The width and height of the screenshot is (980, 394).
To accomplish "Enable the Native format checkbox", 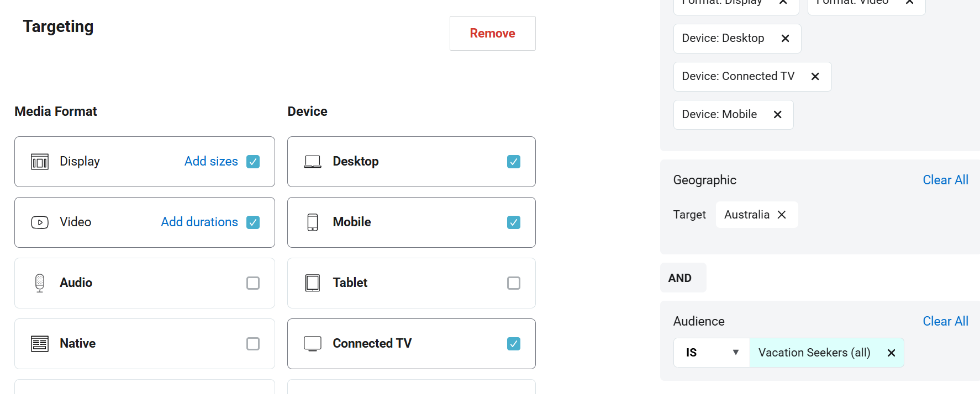I will tap(253, 344).
